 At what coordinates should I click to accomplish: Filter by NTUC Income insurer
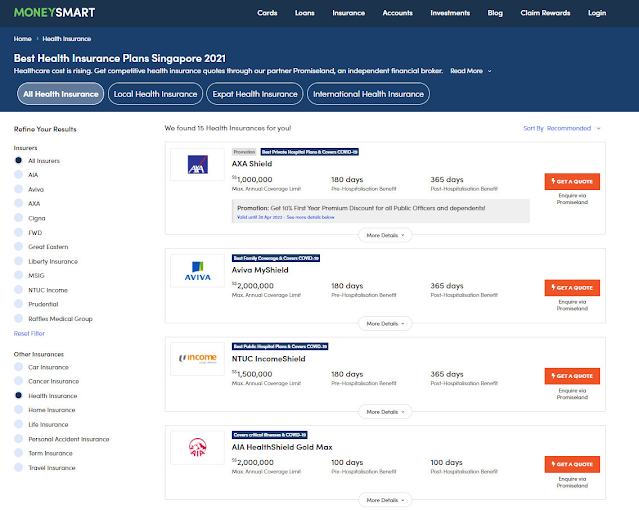18,290
